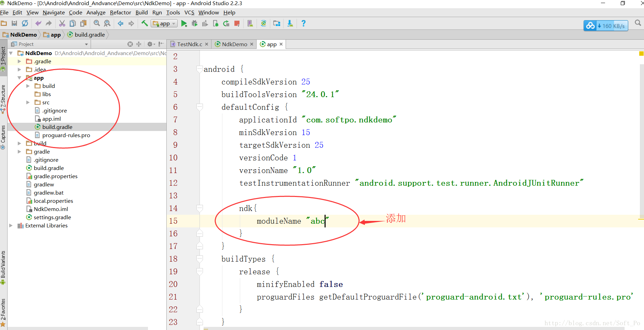Click Scroll from Source target icon
The height and width of the screenshot is (330, 644).
coord(130,44)
